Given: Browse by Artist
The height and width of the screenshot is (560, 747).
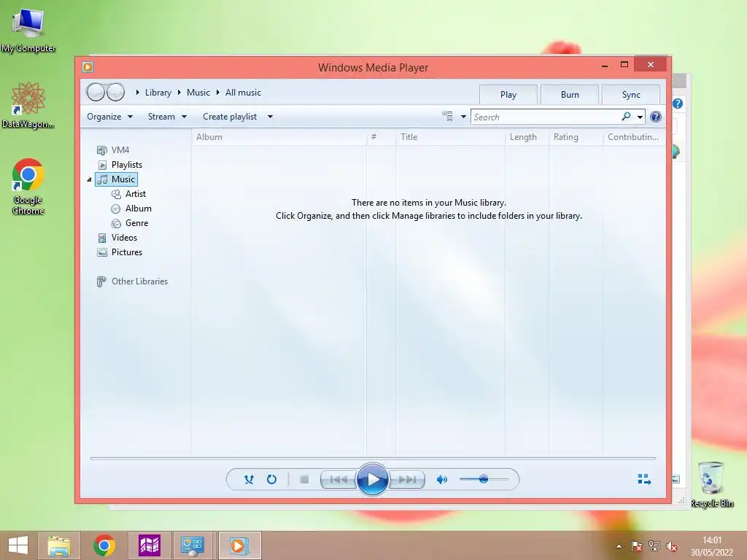Looking at the screenshot, I should [x=128, y=194].
